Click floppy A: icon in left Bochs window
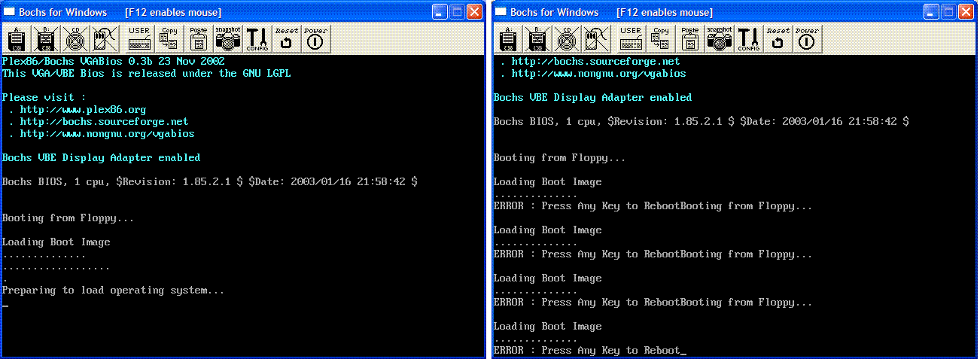This screenshot has height=362, width=980. (17, 38)
